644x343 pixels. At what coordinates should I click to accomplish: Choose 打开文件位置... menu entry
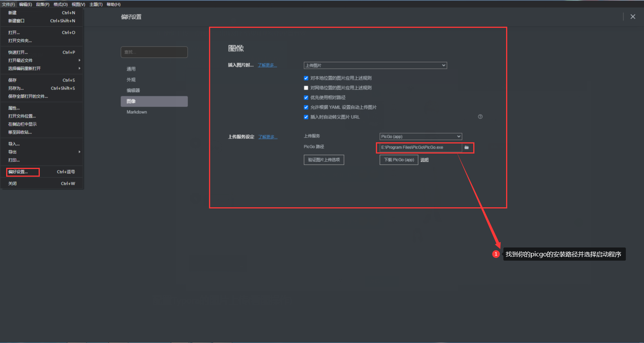tap(42, 116)
